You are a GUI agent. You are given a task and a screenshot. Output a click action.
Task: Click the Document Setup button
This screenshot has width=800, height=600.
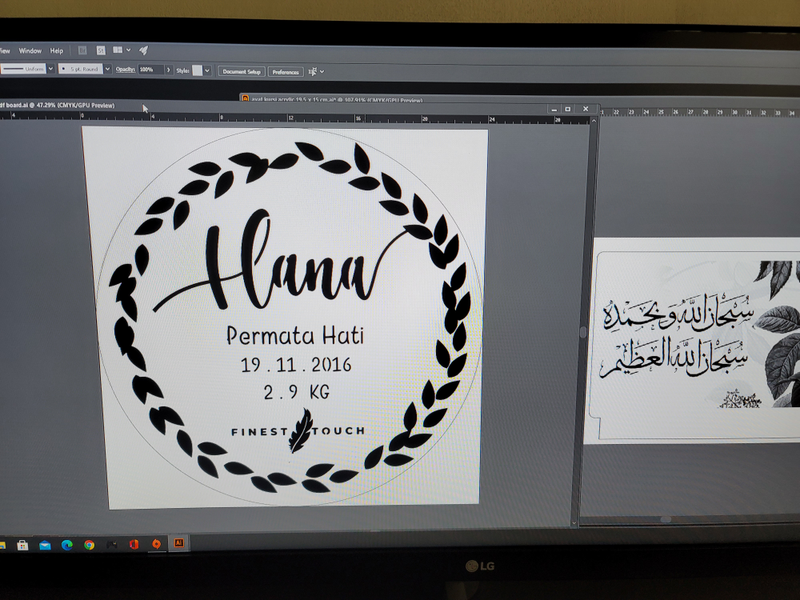tap(241, 71)
